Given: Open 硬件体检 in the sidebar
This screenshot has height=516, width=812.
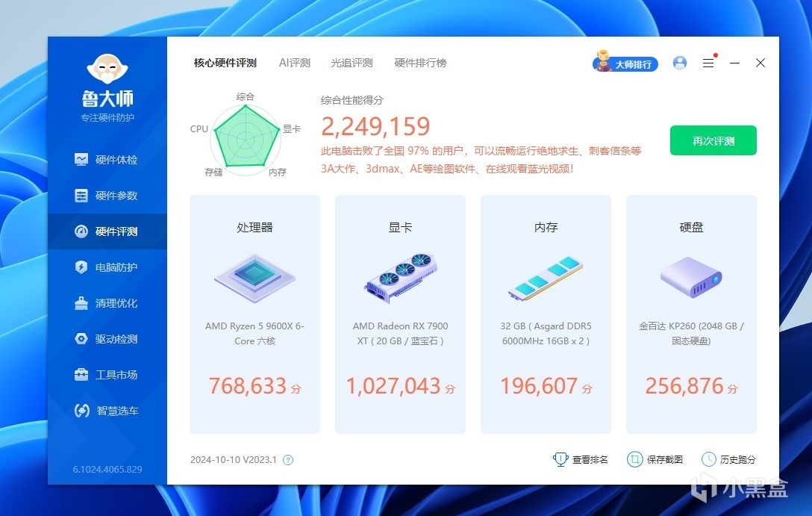Looking at the screenshot, I should 107,160.
